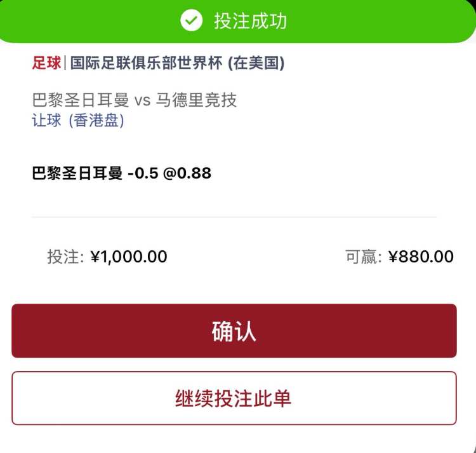This screenshot has height=453, width=476.
Task: Click the 可赢: winnings label
Action: (x=364, y=257)
